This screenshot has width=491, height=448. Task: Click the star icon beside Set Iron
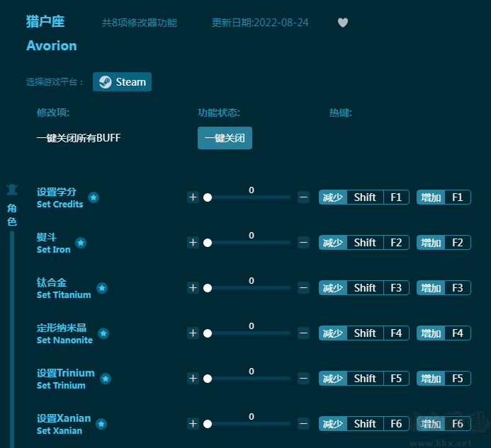tap(81, 243)
